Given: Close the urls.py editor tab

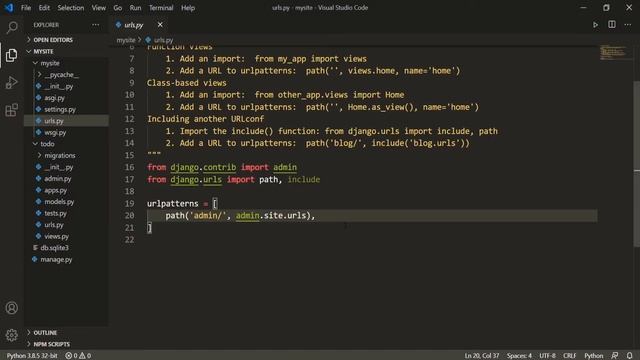Looking at the screenshot, I should tap(160, 25).
